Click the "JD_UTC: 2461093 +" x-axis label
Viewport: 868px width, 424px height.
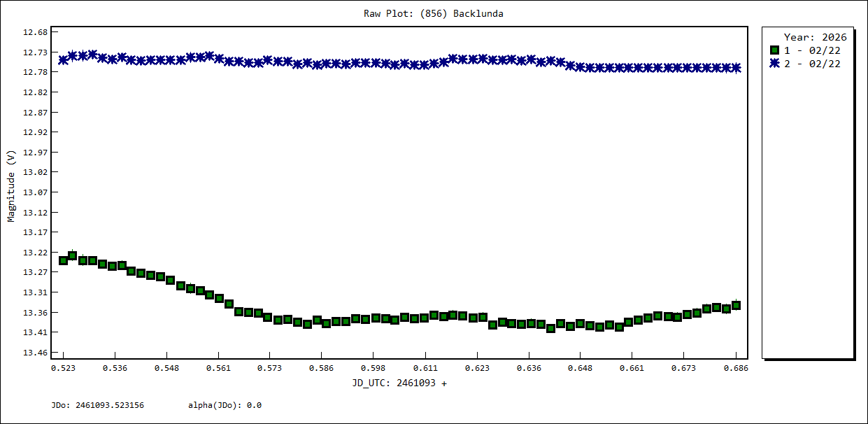pyautogui.click(x=399, y=383)
